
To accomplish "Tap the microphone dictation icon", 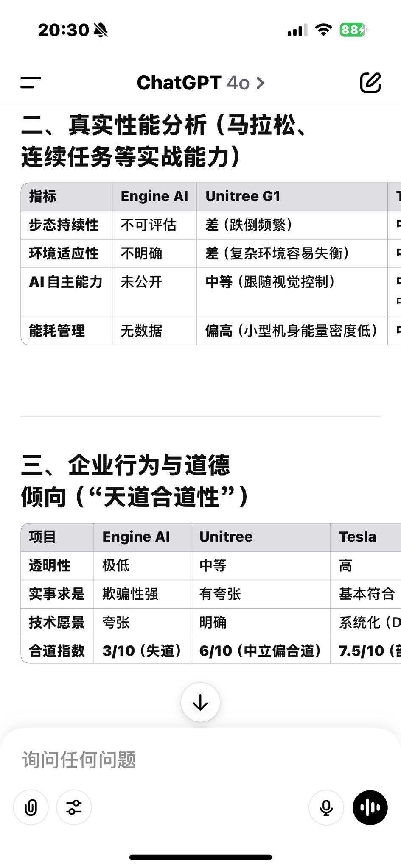I will point(326,807).
